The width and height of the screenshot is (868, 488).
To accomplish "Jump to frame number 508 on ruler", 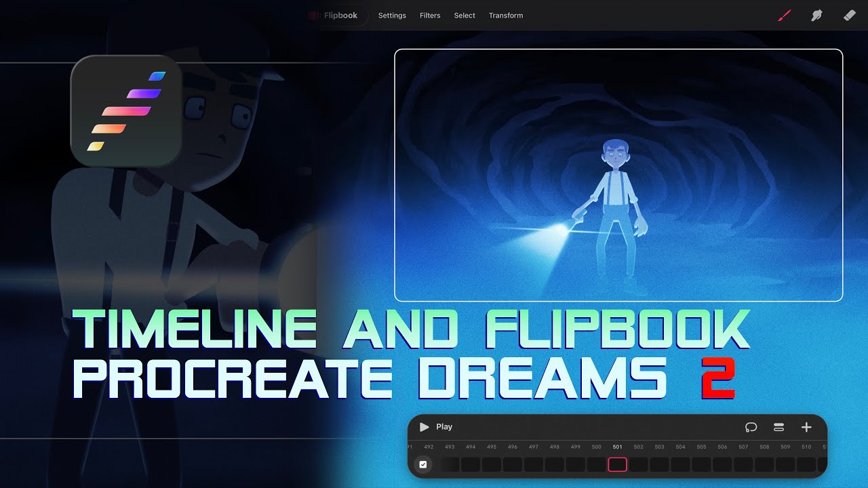I will click(765, 447).
